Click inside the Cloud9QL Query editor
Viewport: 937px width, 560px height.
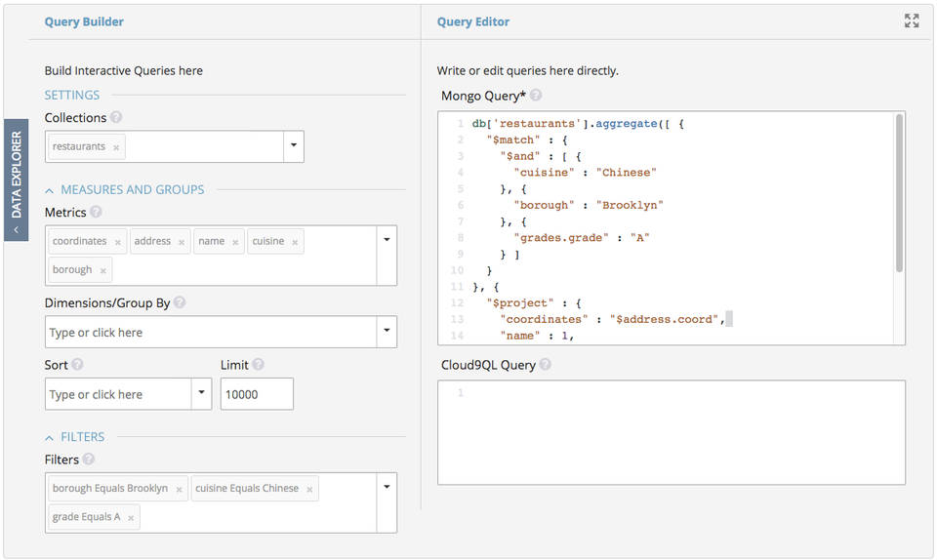click(672, 432)
